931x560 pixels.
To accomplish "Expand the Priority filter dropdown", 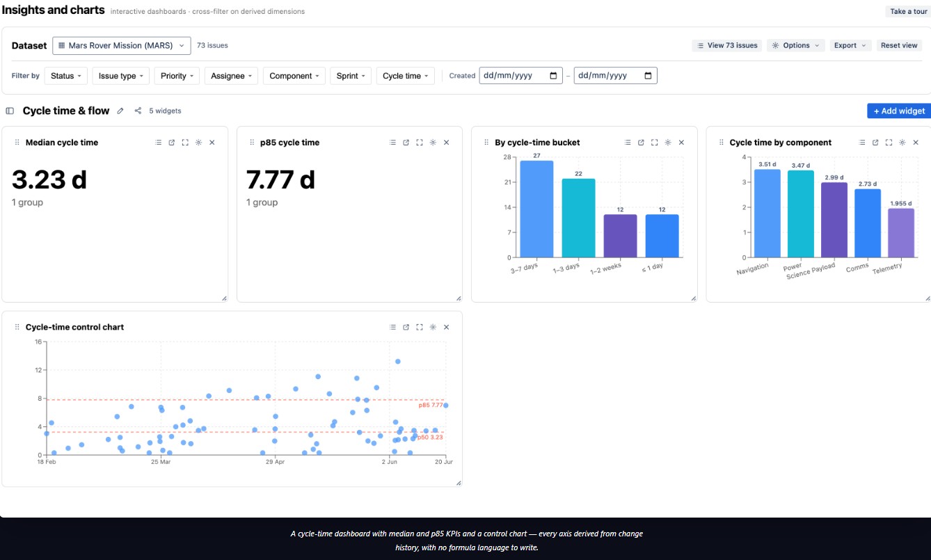I will [x=177, y=76].
